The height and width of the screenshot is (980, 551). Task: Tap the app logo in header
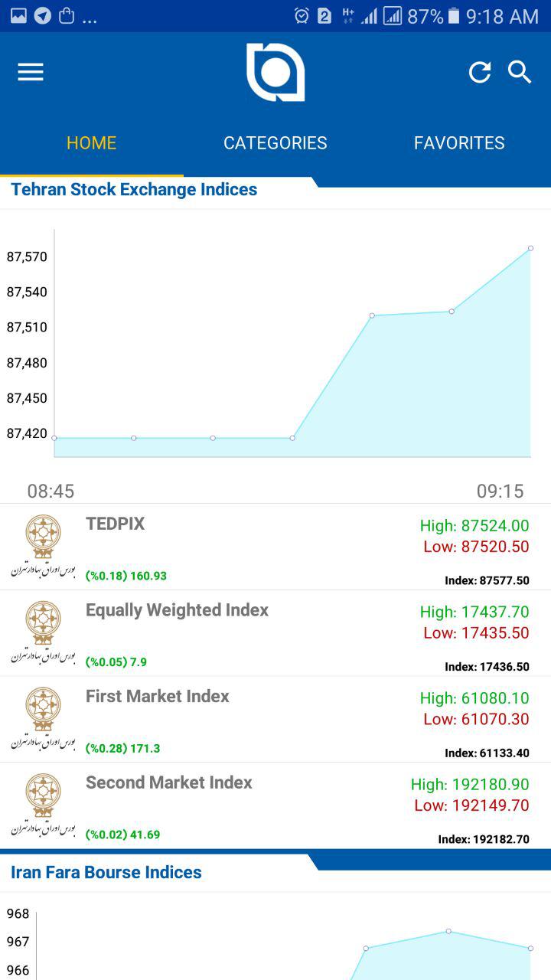click(x=275, y=73)
